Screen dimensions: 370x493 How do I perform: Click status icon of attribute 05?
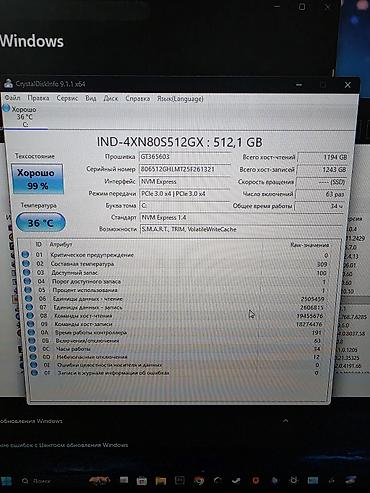(x=28, y=290)
